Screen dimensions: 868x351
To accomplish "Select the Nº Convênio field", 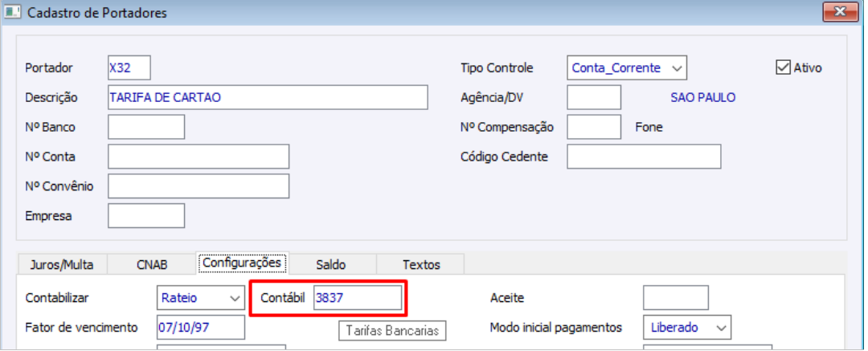I will tap(199, 186).
